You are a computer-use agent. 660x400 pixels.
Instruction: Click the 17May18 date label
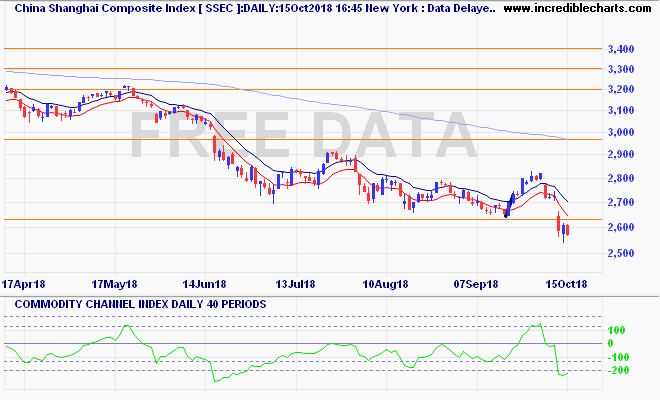tap(114, 284)
